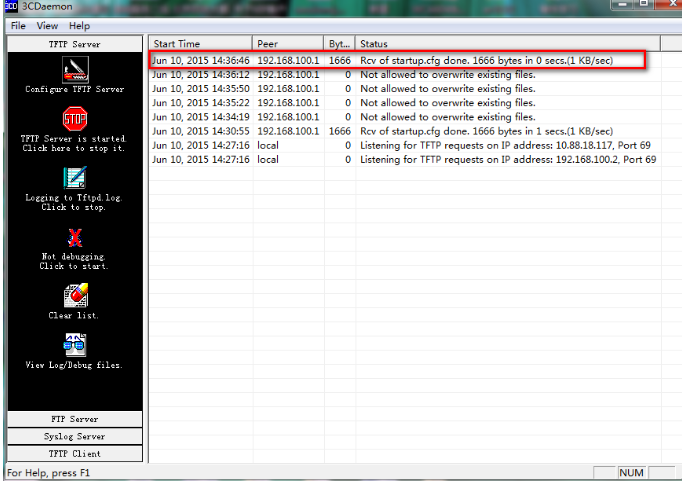
Task: Select the TFTP Server panel tab
Action: click(x=75, y=44)
